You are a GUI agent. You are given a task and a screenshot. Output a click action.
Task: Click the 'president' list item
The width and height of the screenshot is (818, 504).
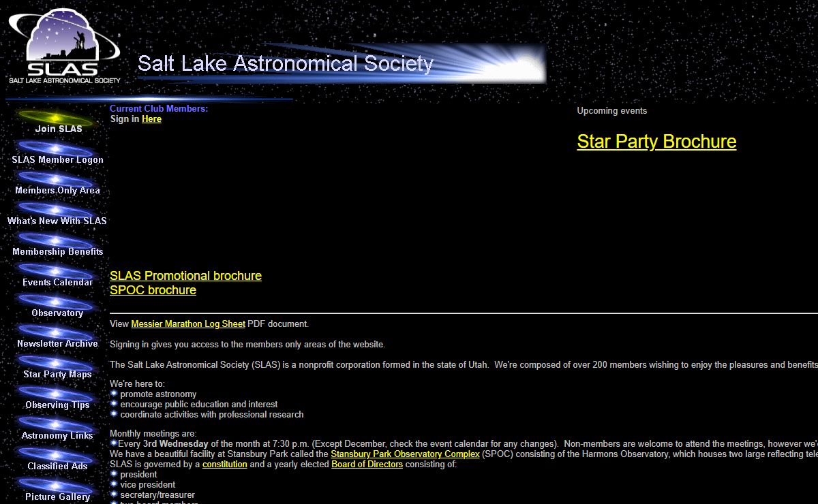pos(138,475)
